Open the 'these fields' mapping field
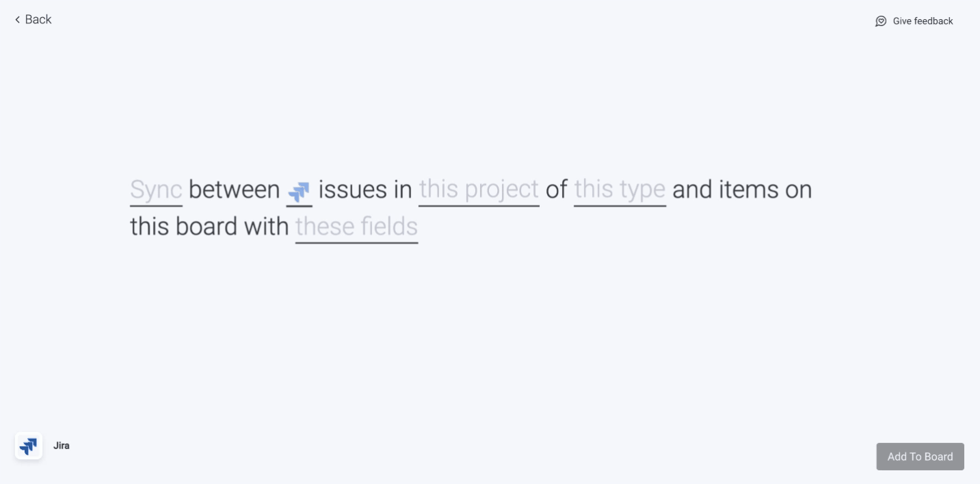The height and width of the screenshot is (484, 980). point(356,227)
